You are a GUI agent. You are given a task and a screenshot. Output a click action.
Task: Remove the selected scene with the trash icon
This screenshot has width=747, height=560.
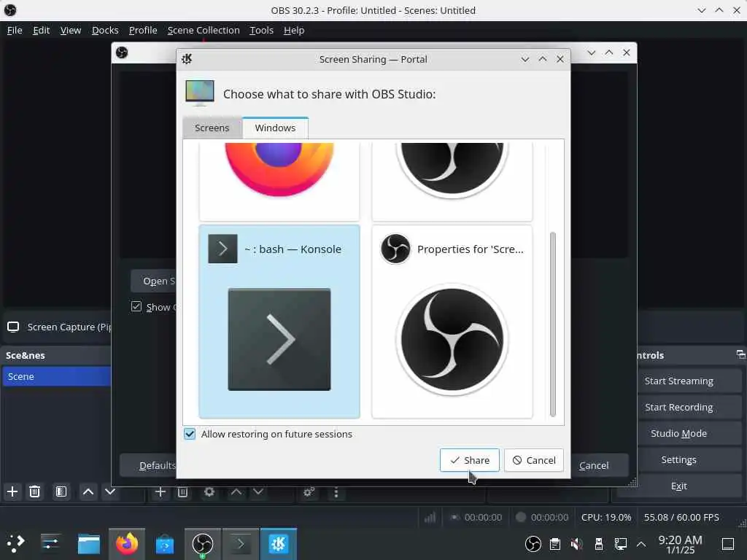point(34,491)
